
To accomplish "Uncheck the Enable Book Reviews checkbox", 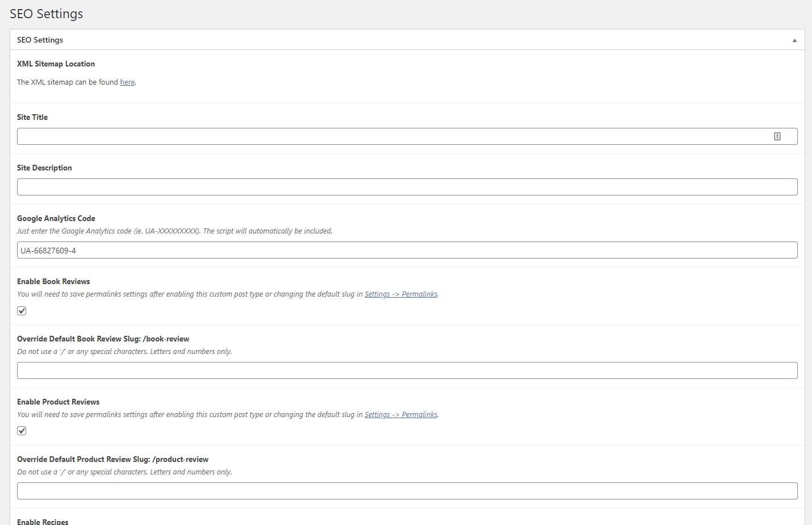I will click(22, 311).
